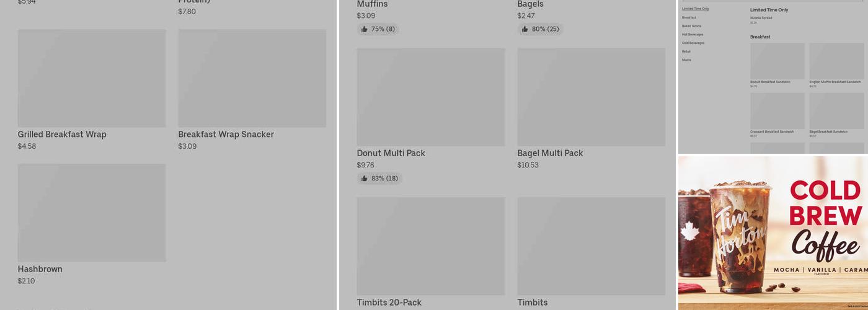Screen dimensions: 868x310
Task: Click thumbs-up icon under Donut Multi Pack
Action: pos(365,179)
